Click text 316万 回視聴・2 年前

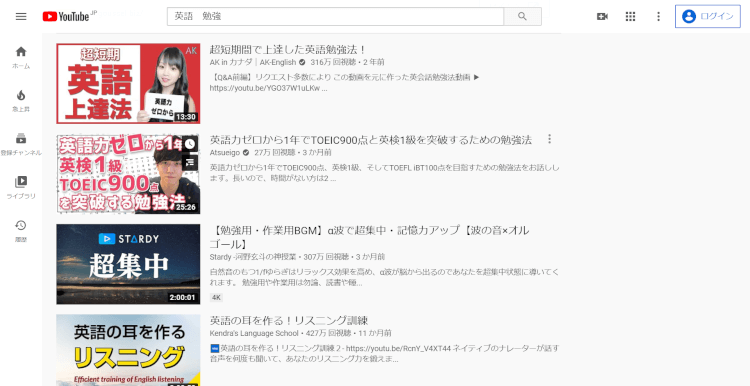point(347,63)
